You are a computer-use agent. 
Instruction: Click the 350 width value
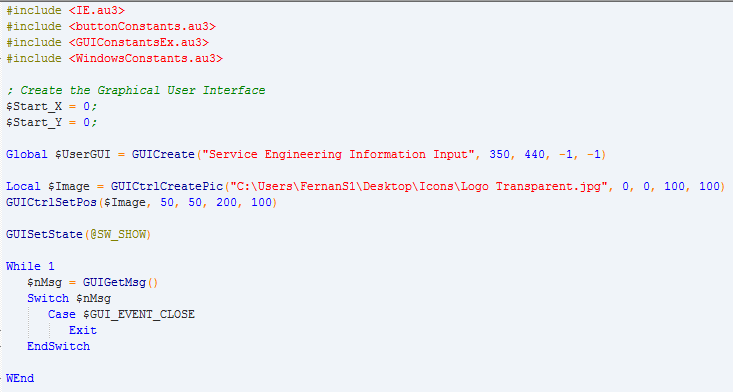click(x=500, y=154)
